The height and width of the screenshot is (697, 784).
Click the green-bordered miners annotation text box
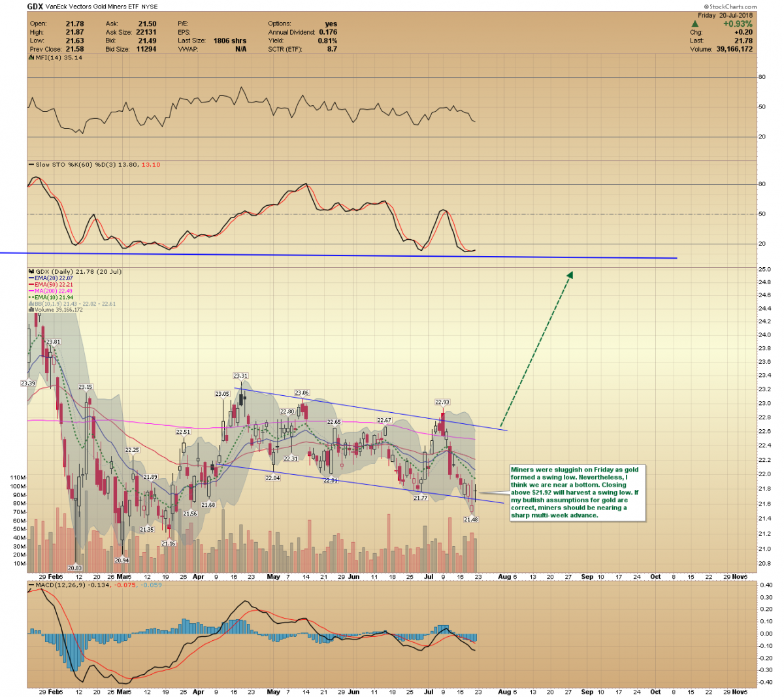click(x=577, y=493)
